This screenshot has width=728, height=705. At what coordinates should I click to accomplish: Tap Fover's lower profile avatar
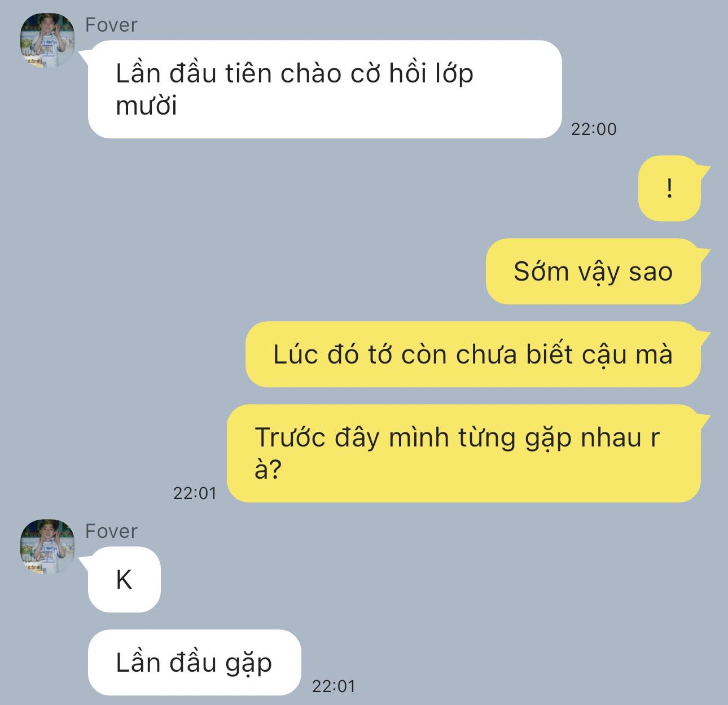47,546
